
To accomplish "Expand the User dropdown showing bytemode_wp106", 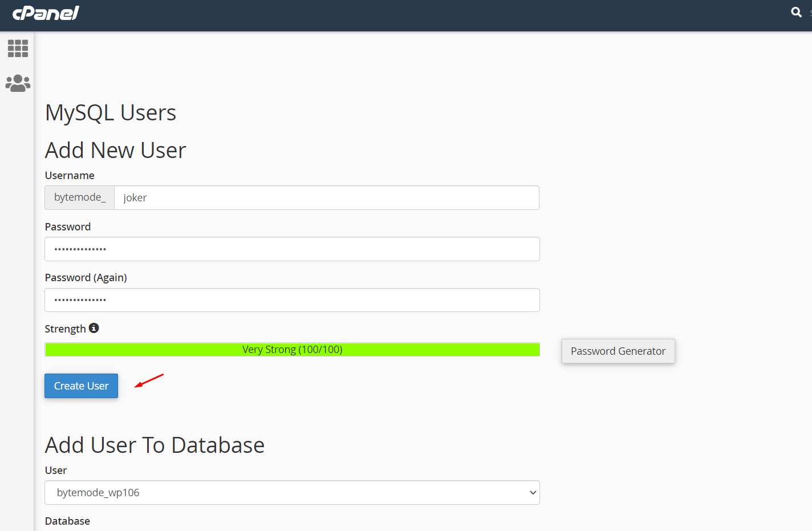I will [x=291, y=493].
